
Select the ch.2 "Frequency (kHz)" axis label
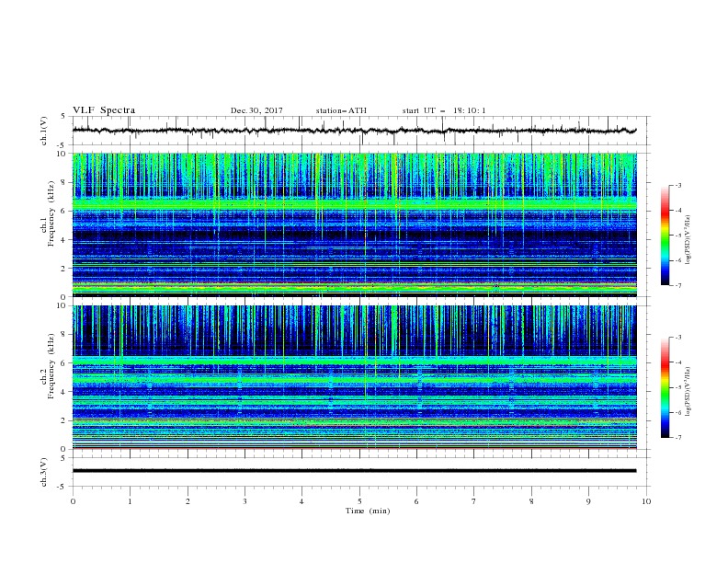pos(51,366)
